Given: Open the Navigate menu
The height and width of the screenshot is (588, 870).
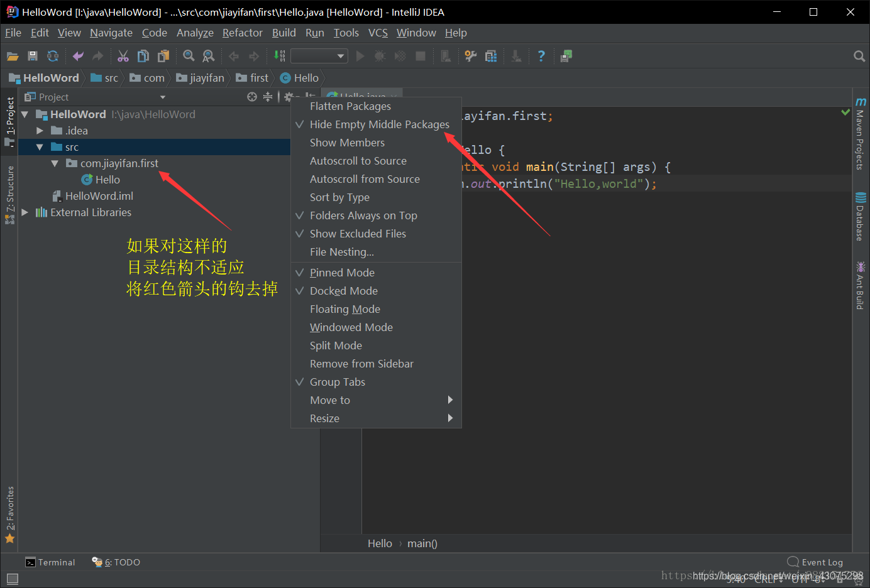Looking at the screenshot, I should click(111, 33).
